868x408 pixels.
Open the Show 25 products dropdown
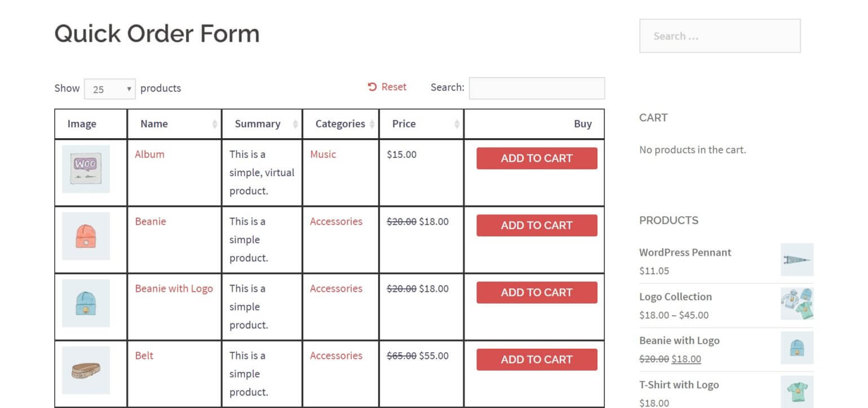(x=109, y=89)
